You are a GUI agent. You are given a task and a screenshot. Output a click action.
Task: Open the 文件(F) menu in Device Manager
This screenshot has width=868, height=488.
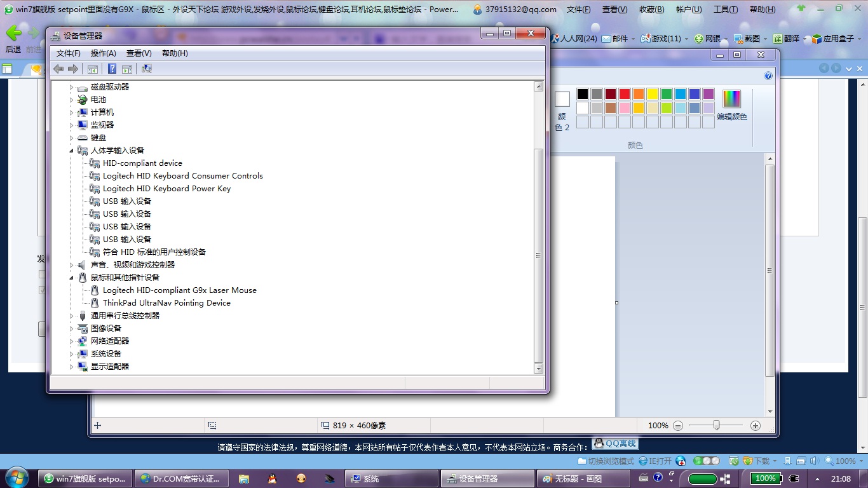[x=69, y=53]
